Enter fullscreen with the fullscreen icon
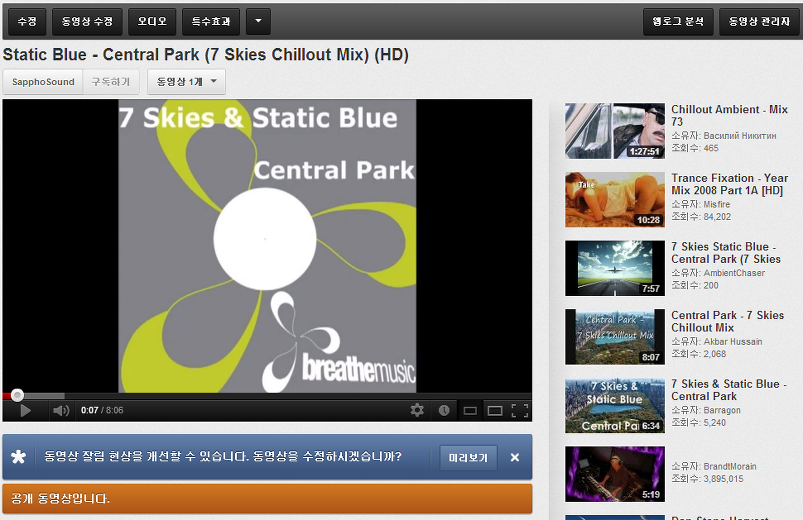The height and width of the screenshot is (520, 803). point(520,410)
